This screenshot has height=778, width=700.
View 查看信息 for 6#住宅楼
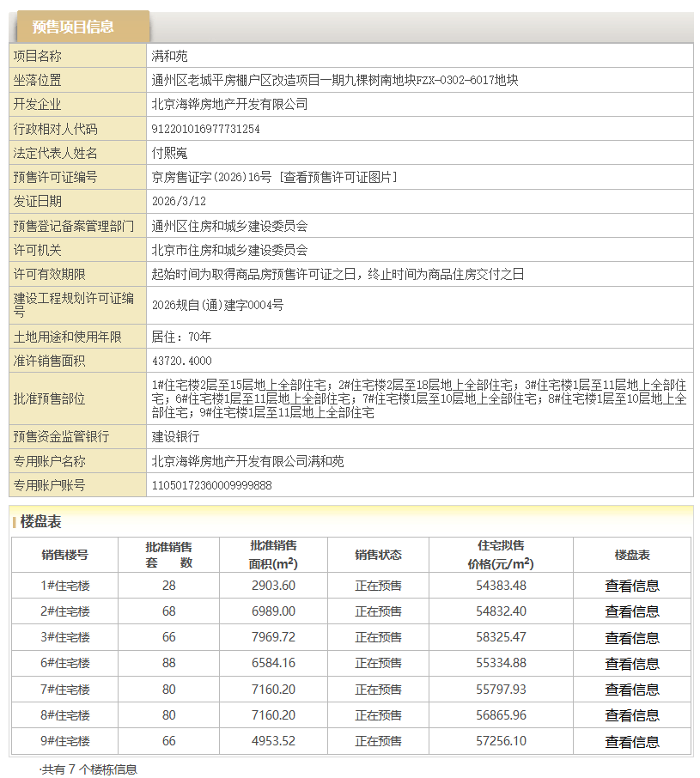(631, 664)
